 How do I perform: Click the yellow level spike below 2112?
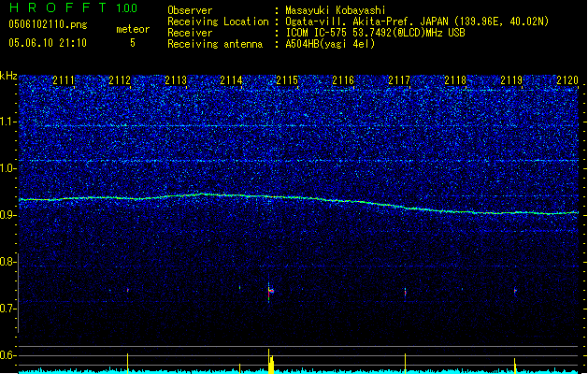pos(127,363)
